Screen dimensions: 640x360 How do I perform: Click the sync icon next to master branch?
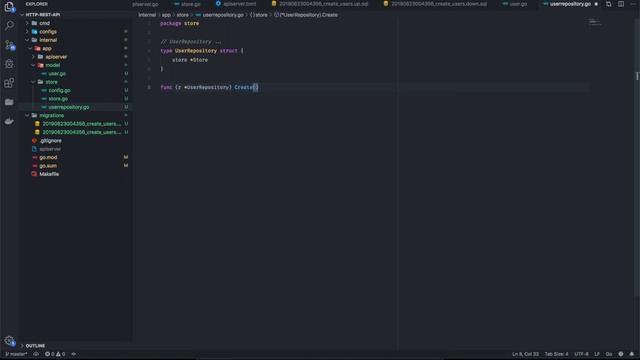(36, 354)
